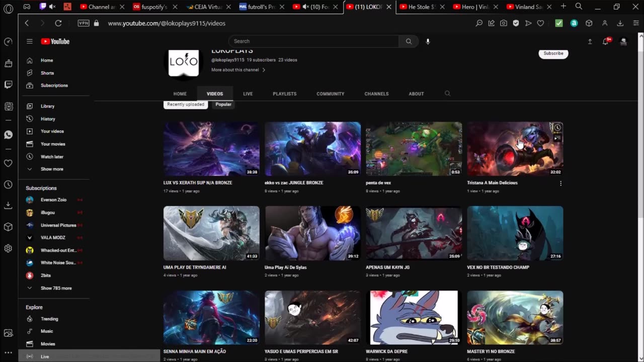644x362 pixels.
Task: Open WhatsApp panel in Opera sidebar
Action: 8,135
